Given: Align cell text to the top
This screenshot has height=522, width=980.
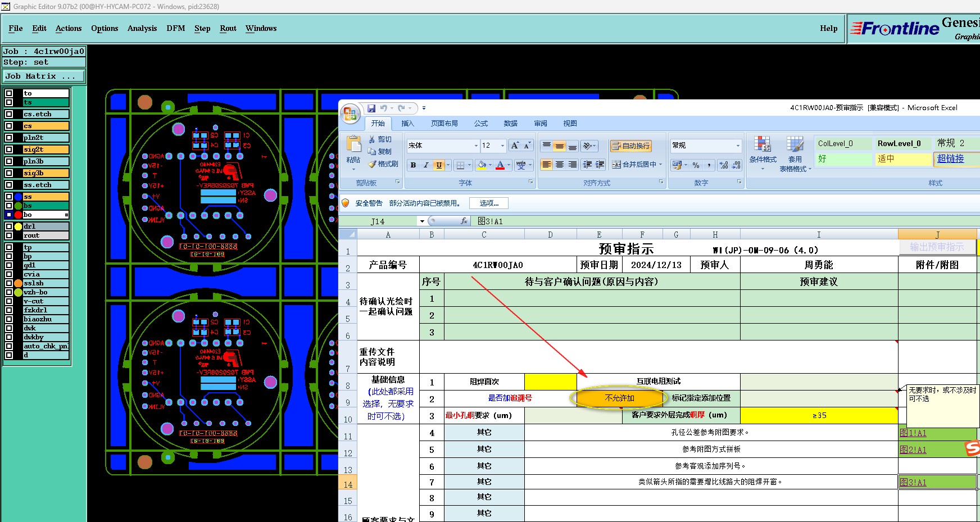Looking at the screenshot, I should pos(546,146).
